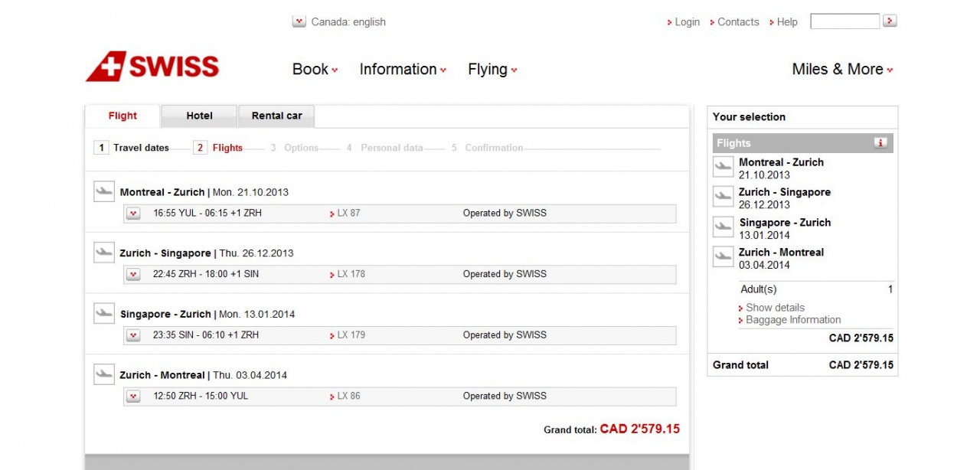The height and width of the screenshot is (470, 980).
Task: Expand the Miles & More menu
Action: click(x=842, y=69)
